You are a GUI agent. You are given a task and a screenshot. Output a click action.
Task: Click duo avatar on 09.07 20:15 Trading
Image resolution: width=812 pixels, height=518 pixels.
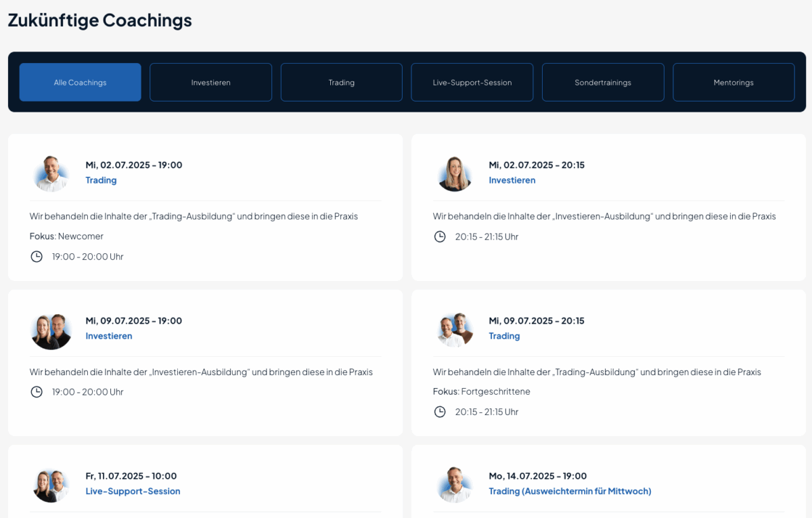455,330
